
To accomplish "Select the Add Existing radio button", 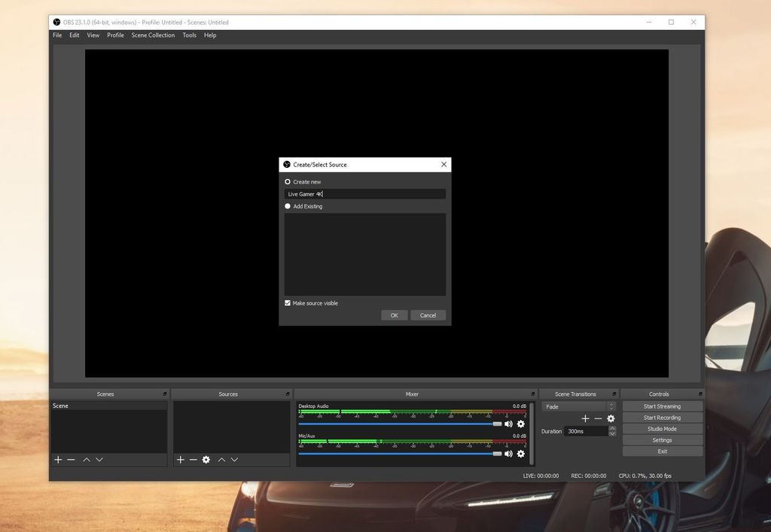I will pos(287,206).
